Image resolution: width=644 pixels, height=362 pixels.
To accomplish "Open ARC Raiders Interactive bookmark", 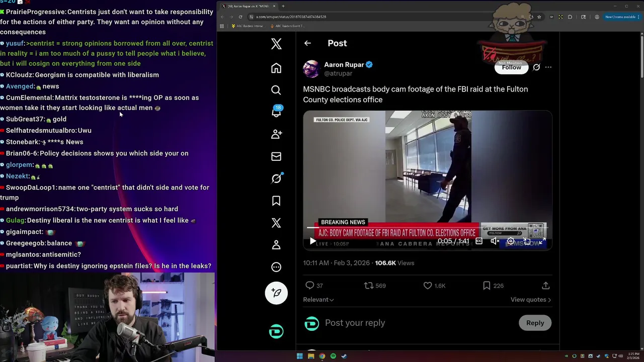I will click(247, 26).
